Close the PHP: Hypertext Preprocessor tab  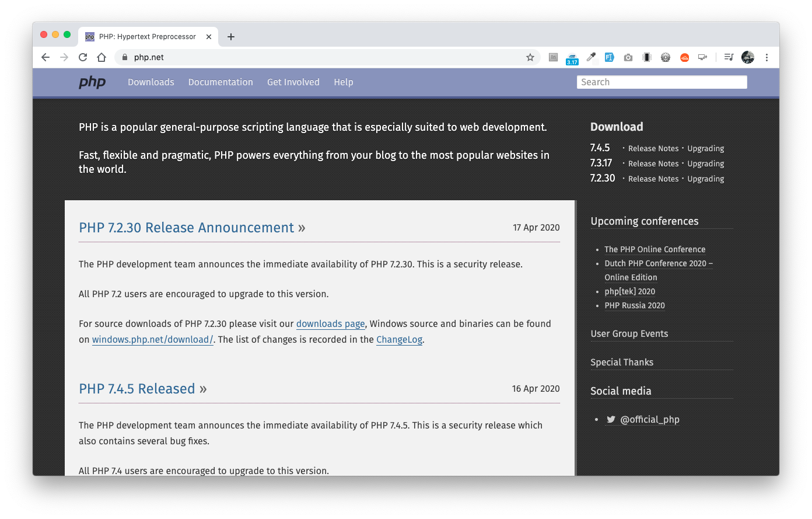(209, 37)
